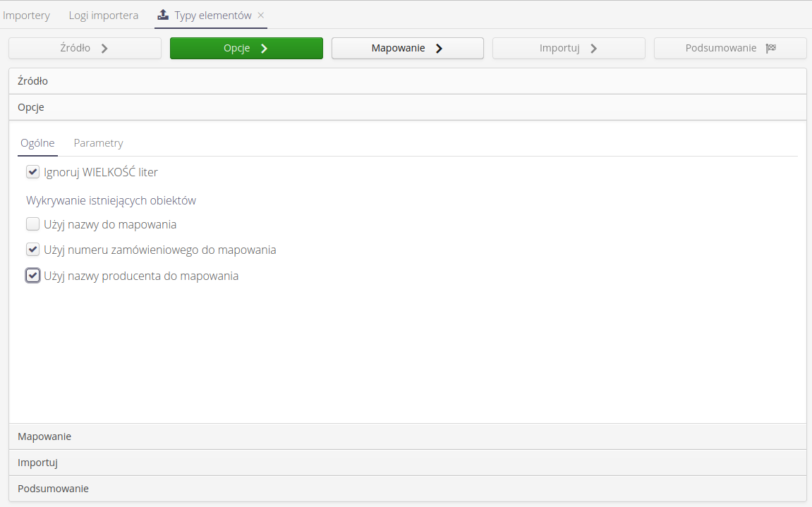Expand the Podsumowanie accordion section
Image resolution: width=812 pixels, height=507 pixels.
click(408, 489)
